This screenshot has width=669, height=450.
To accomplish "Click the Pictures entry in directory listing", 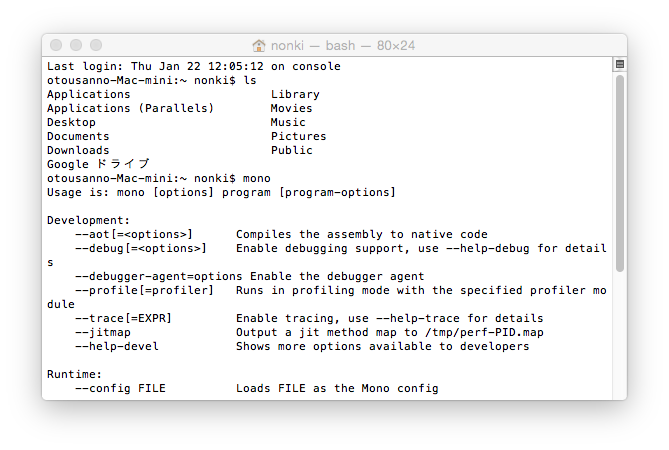I will point(298,136).
